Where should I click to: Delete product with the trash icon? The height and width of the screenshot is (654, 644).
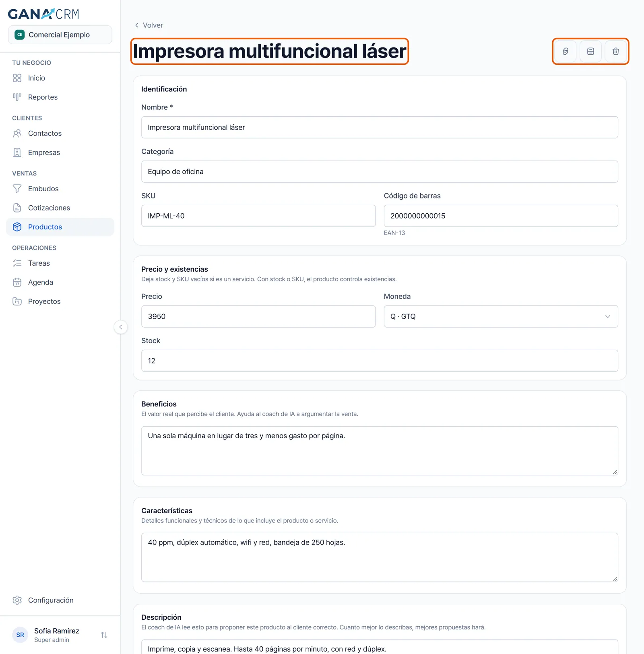coord(615,51)
